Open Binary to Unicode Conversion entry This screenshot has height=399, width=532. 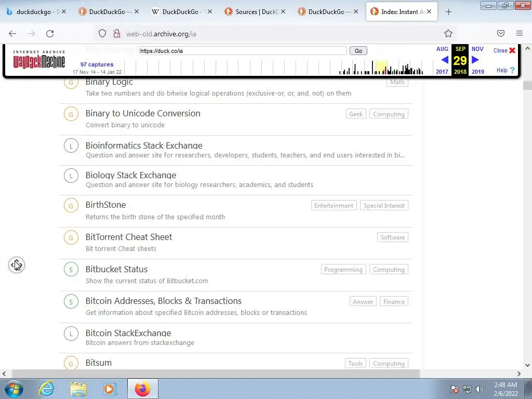(x=143, y=113)
